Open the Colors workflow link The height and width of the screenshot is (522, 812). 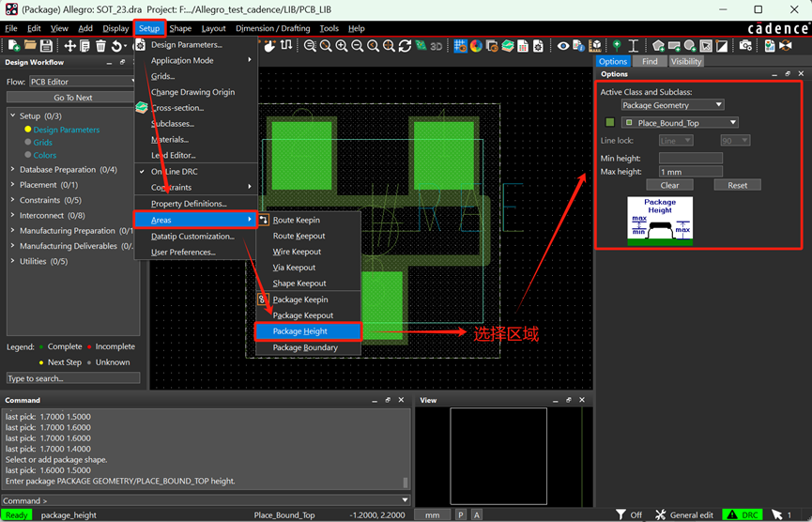click(44, 155)
